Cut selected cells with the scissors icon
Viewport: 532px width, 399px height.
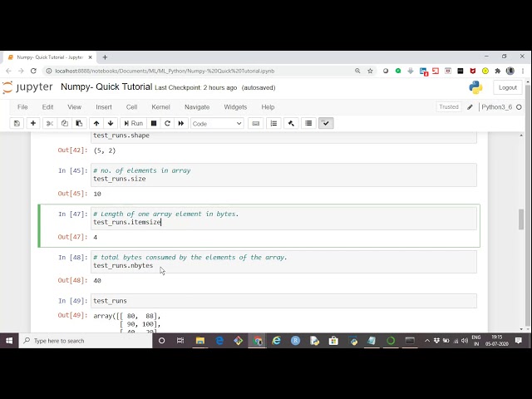pyautogui.click(x=50, y=123)
